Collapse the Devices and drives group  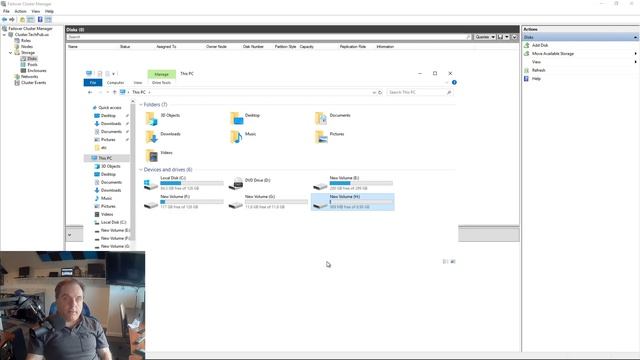[141, 170]
